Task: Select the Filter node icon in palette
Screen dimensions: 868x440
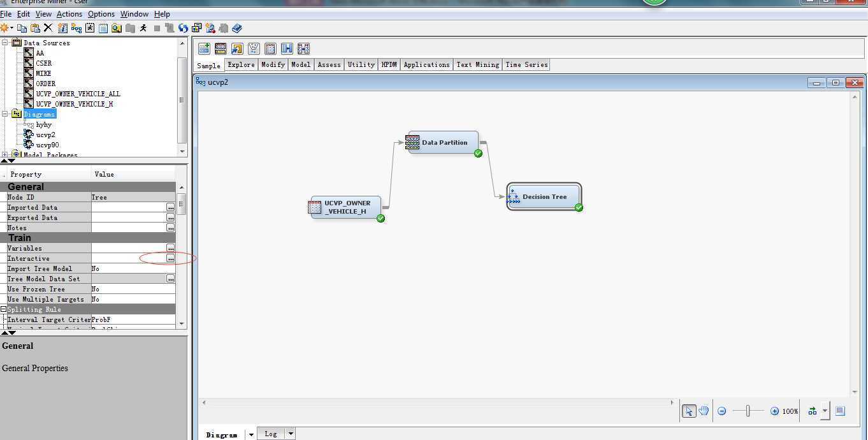Action: (x=254, y=48)
